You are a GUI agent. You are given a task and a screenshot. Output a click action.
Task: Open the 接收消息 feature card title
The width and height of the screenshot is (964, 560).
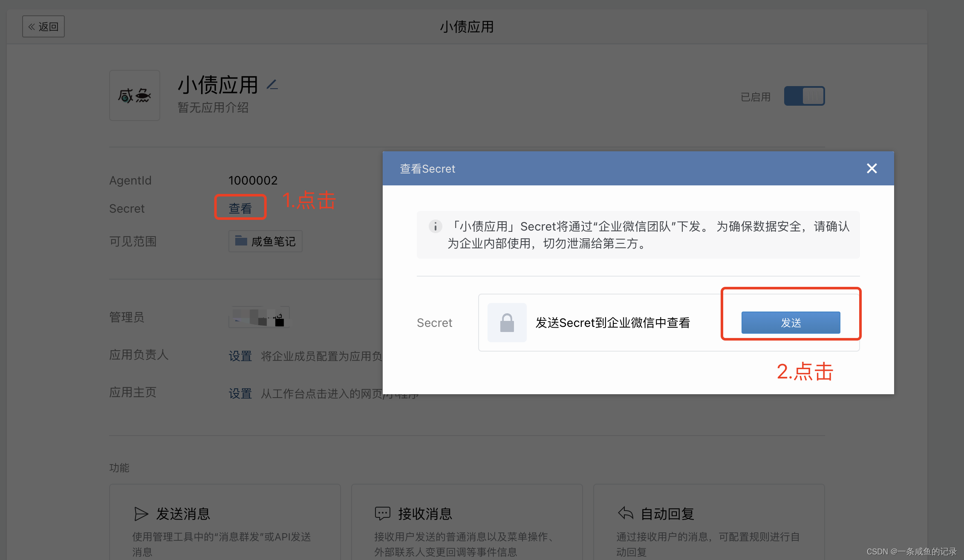click(x=425, y=514)
